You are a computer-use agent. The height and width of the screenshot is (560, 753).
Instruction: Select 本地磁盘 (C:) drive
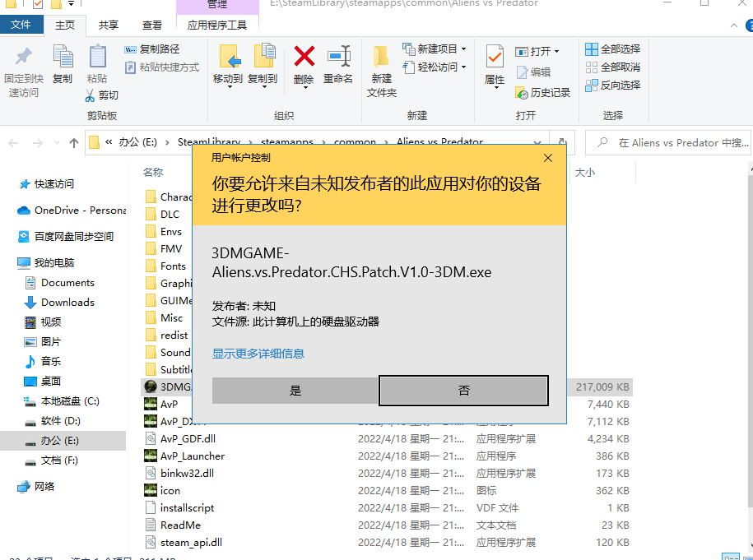pyautogui.click(x=70, y=401)
